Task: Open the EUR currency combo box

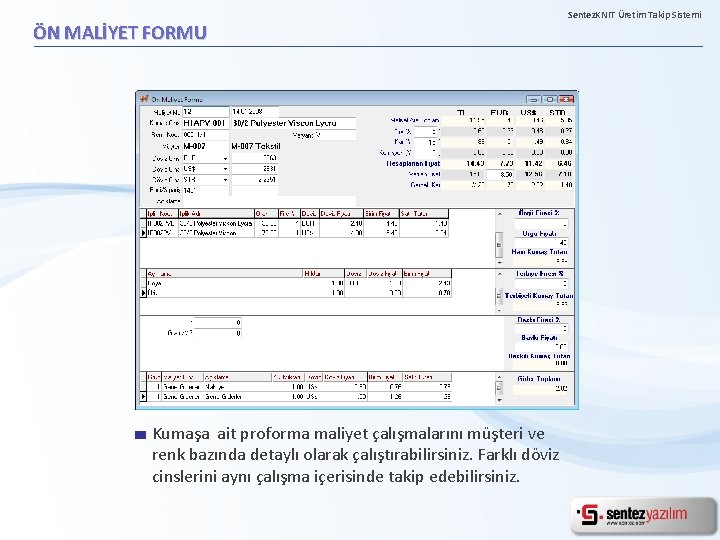Action: (206, 158)
